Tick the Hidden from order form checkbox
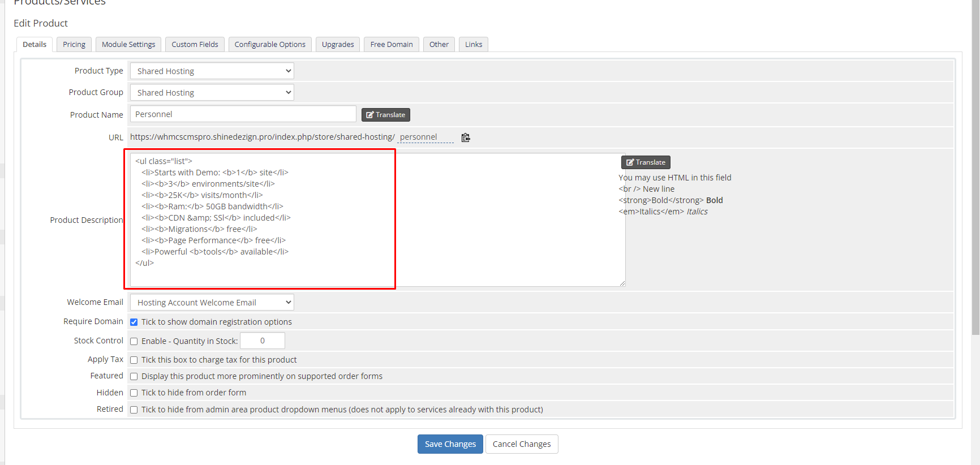 pos(134,393)
